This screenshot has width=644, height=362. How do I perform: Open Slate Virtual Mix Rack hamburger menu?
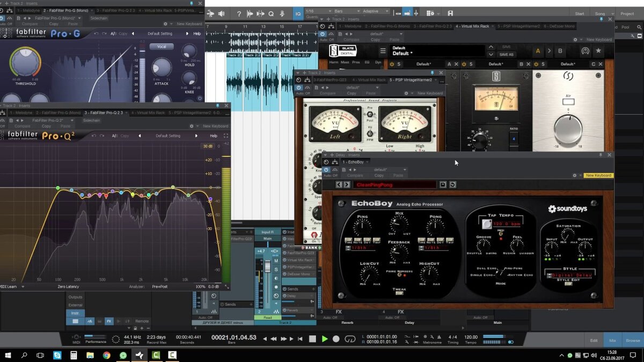tap(383, 51)
